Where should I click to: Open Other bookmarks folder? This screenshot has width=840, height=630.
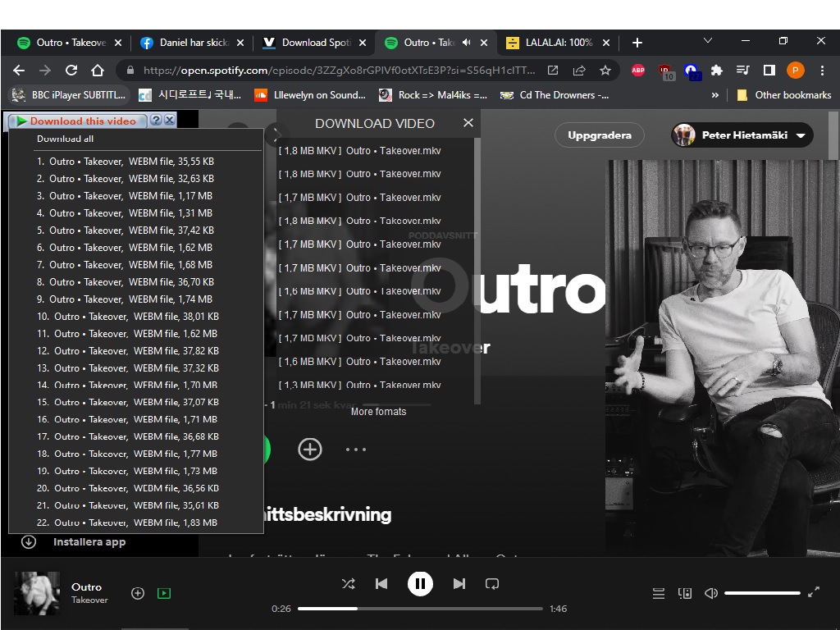coord(784,95)
